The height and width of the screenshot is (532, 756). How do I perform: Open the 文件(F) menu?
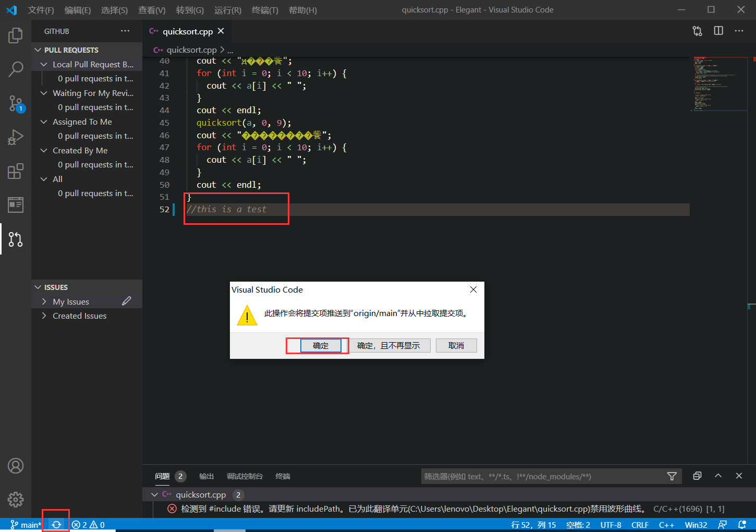pos(41,10)
